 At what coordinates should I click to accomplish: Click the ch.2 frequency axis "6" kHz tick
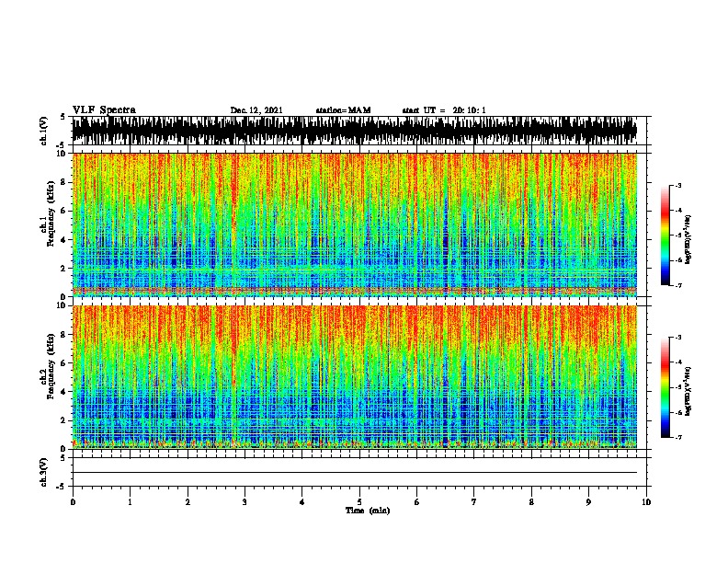[63, 363]
